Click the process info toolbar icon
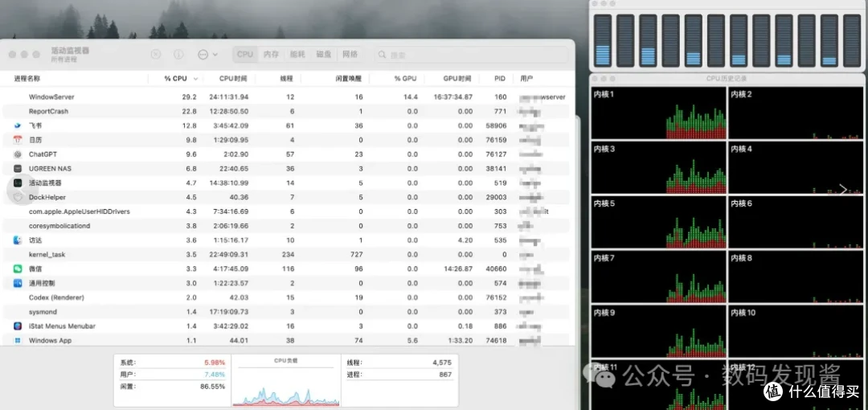This screenshot has height=410, width=868. click(178, 55)
